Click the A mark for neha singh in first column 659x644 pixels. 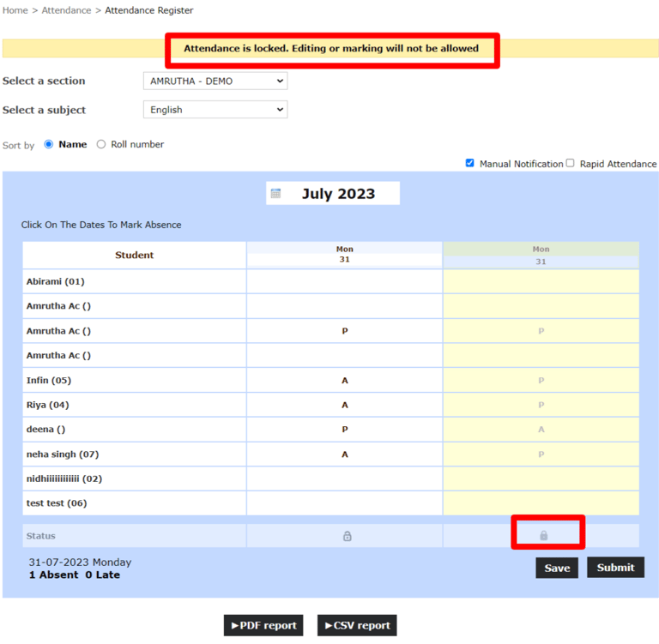point(345,454)
